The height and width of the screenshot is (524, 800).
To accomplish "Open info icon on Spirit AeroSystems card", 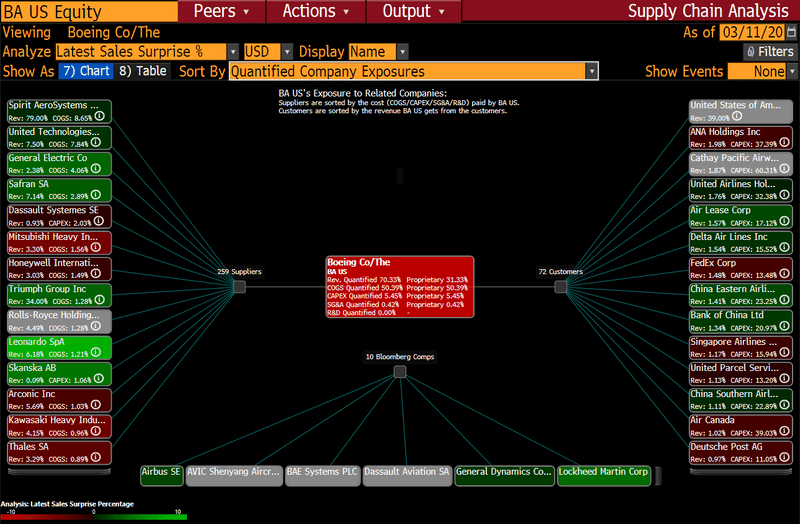I will click(100, 116).
